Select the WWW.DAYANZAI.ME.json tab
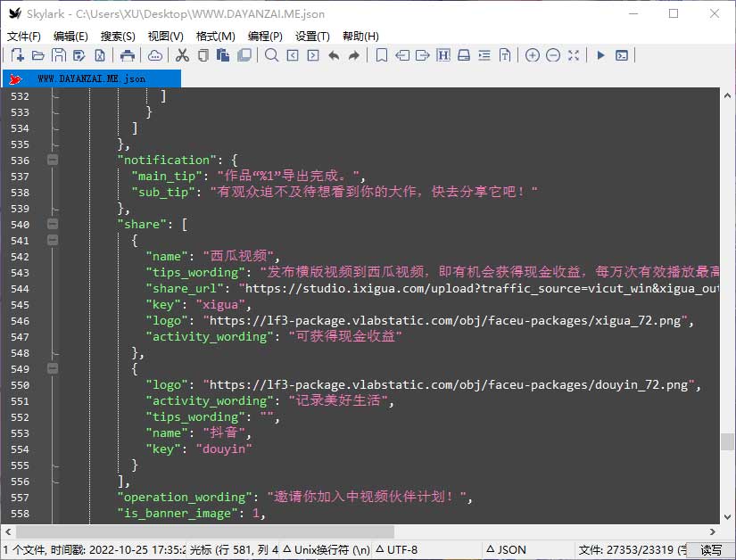Image resolution: width=736 pixels, height=560 pixels. 92,78
